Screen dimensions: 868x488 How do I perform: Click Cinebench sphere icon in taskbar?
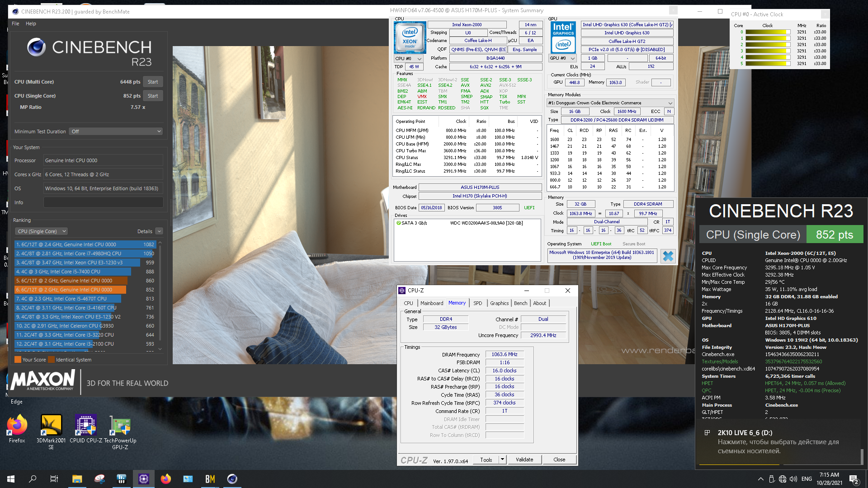coord(232,479)
